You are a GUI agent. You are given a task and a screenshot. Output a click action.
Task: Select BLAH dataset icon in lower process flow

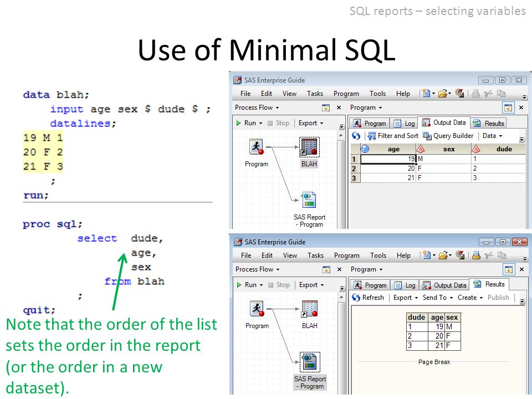click(x=309, y=309)
